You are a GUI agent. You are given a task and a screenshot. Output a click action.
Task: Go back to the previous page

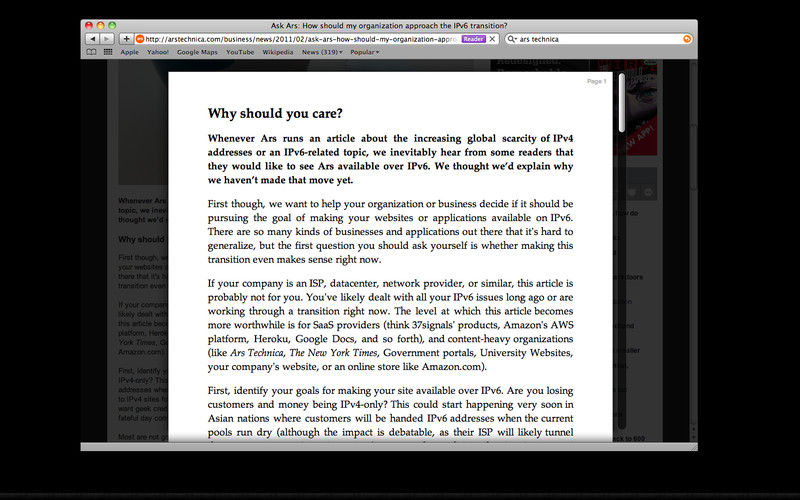point(92,39)
